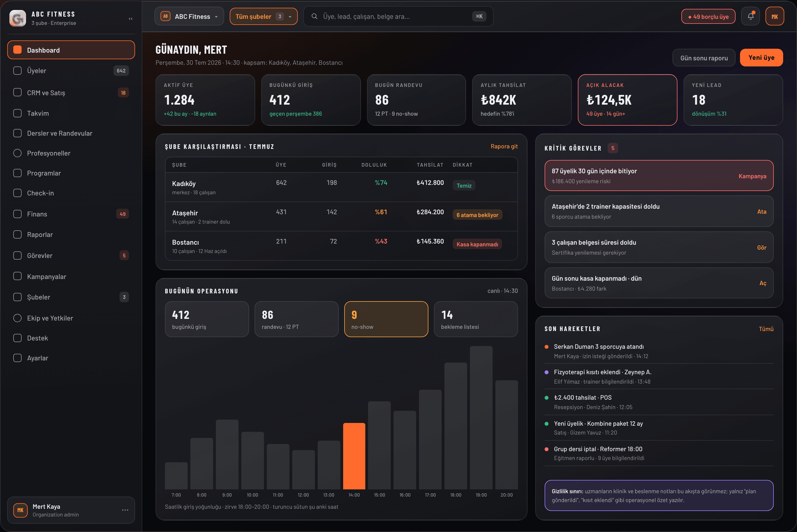
Task: Click the 49 borçlu üye alert pill
Action: 708,16
